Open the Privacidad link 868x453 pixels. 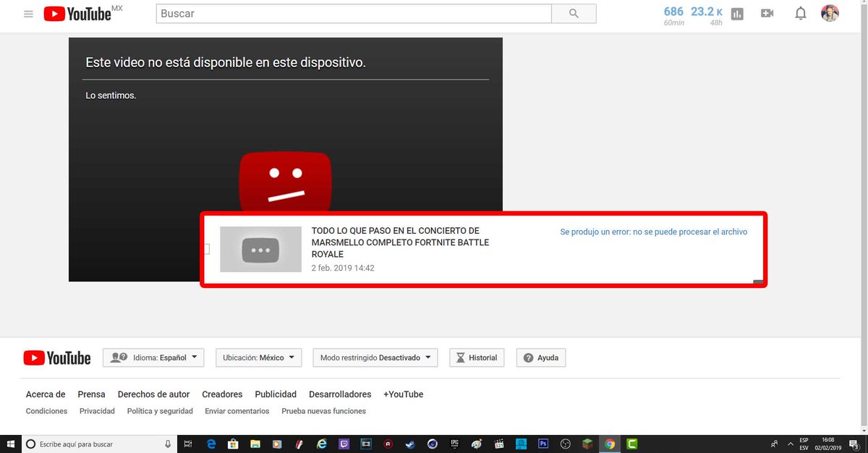(x=97, y=411)
